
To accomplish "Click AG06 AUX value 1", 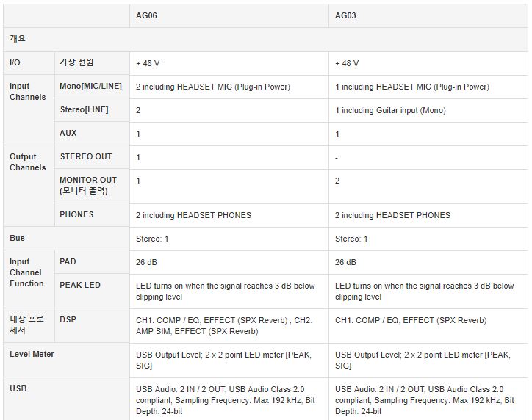I will point(138,134).
